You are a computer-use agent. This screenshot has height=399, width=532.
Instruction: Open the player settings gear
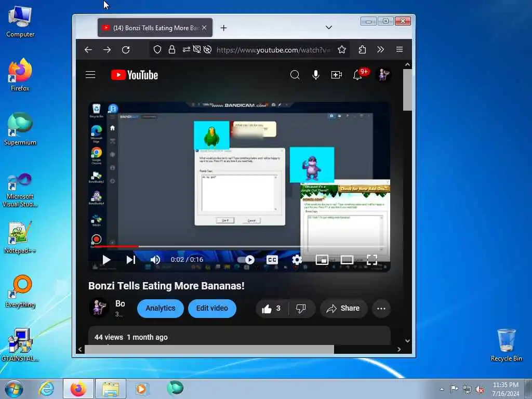297,260
